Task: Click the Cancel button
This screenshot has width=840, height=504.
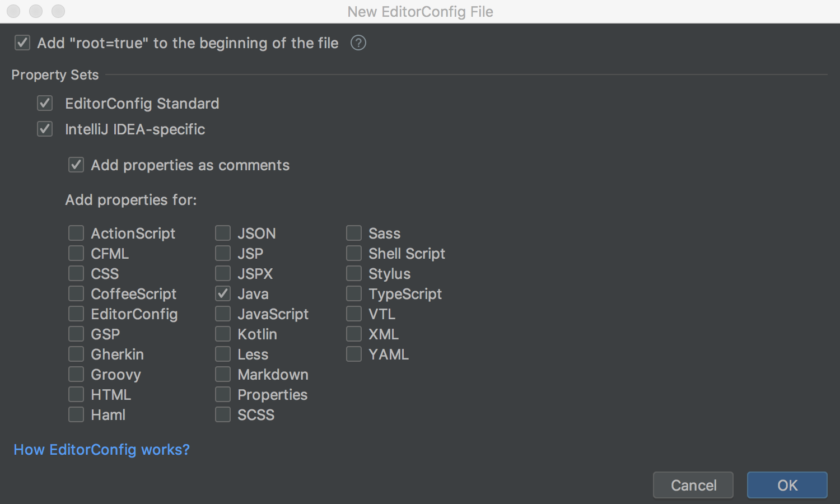Action: [693, 485]
